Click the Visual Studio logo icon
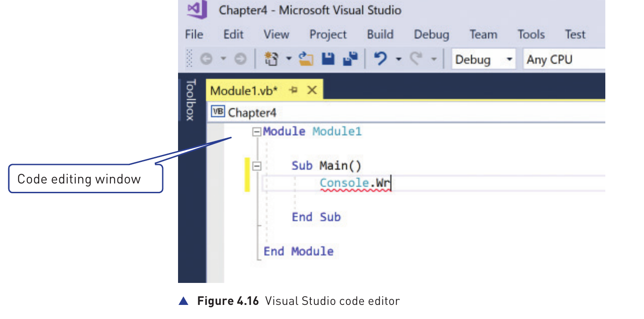This screenshot has width=644, height=319. (196, 10)
